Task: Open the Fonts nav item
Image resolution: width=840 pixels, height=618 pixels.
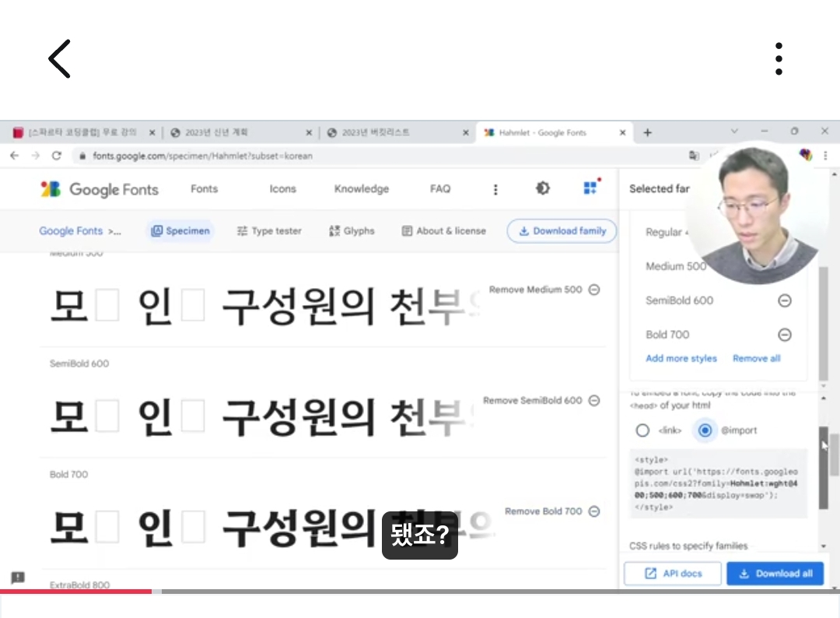Action: tap(204, 188)
